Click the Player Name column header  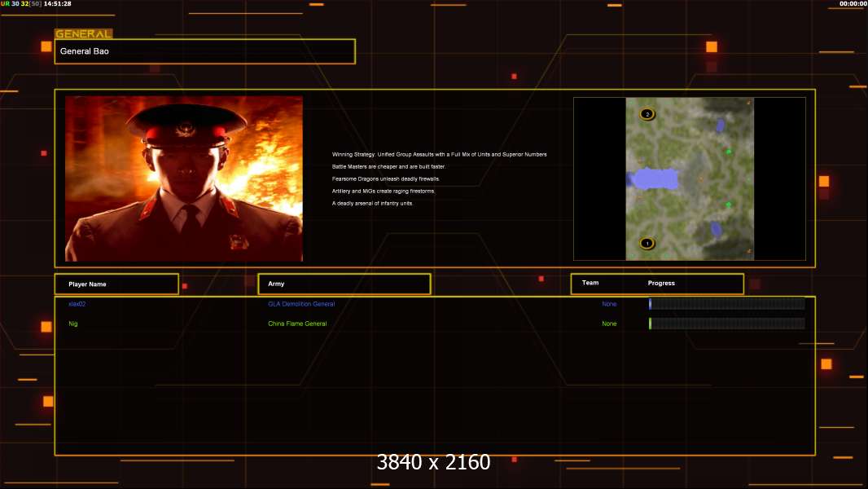click(116, 284)
